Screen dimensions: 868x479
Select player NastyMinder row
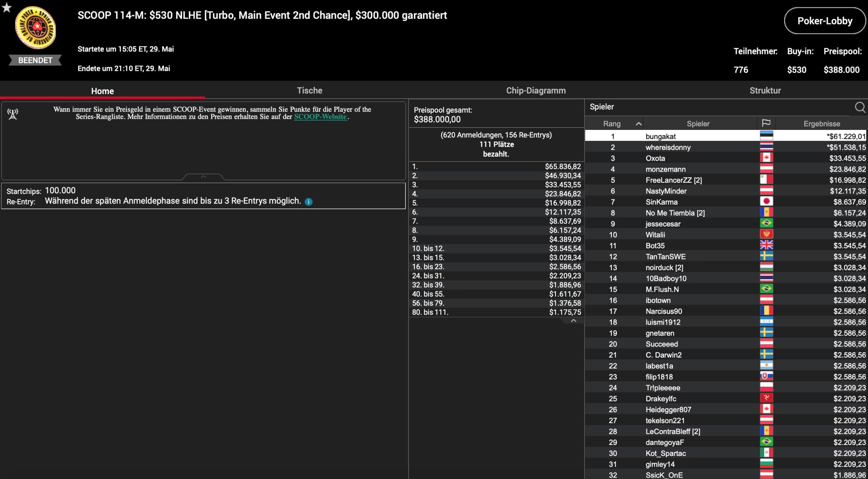(725, 191)
